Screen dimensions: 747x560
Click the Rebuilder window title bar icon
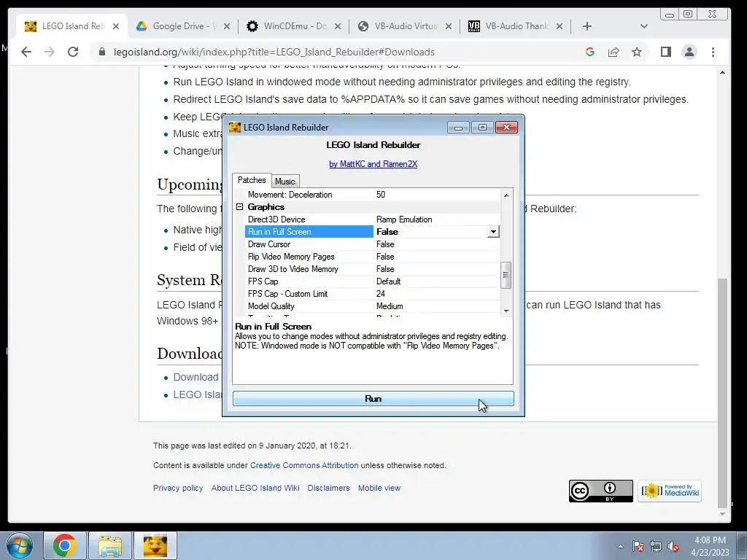pyautogui.click(x=234, y=127)
